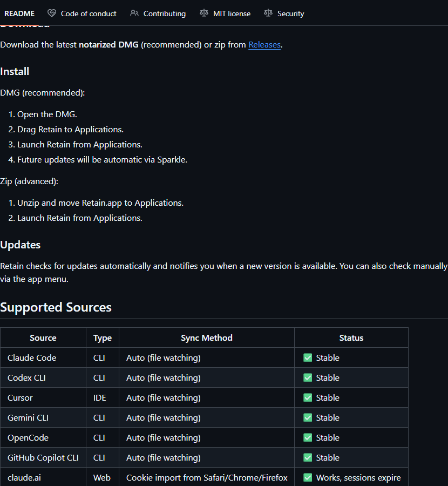Open the Contributing tab

point(158,13)
